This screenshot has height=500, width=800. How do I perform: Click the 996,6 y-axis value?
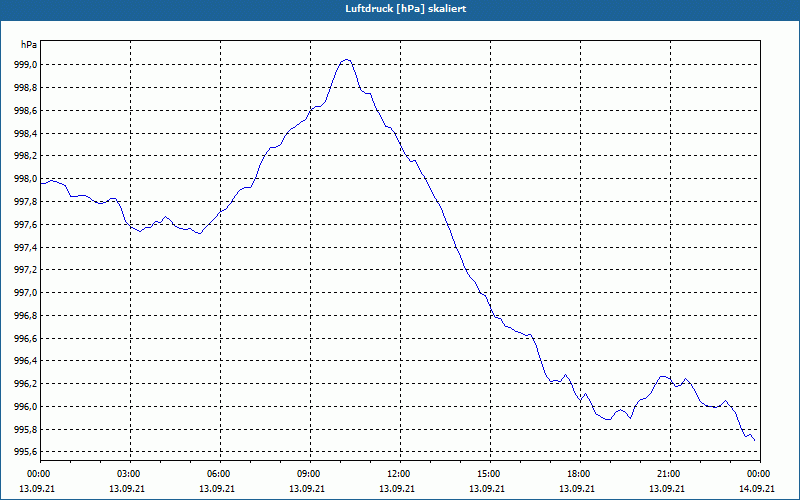[24, 338]
